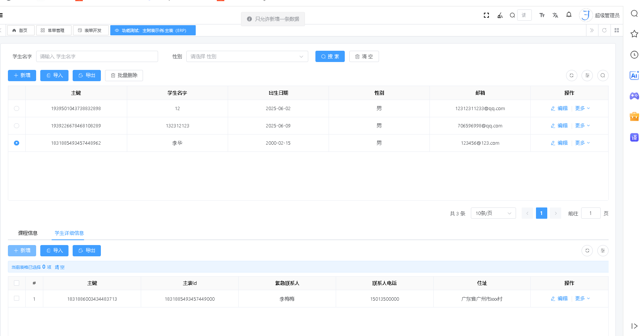Click the top 导入 button for main table
Image resolution: width=644 pixels, height=336 pixels.
click(x=54, y=76)
